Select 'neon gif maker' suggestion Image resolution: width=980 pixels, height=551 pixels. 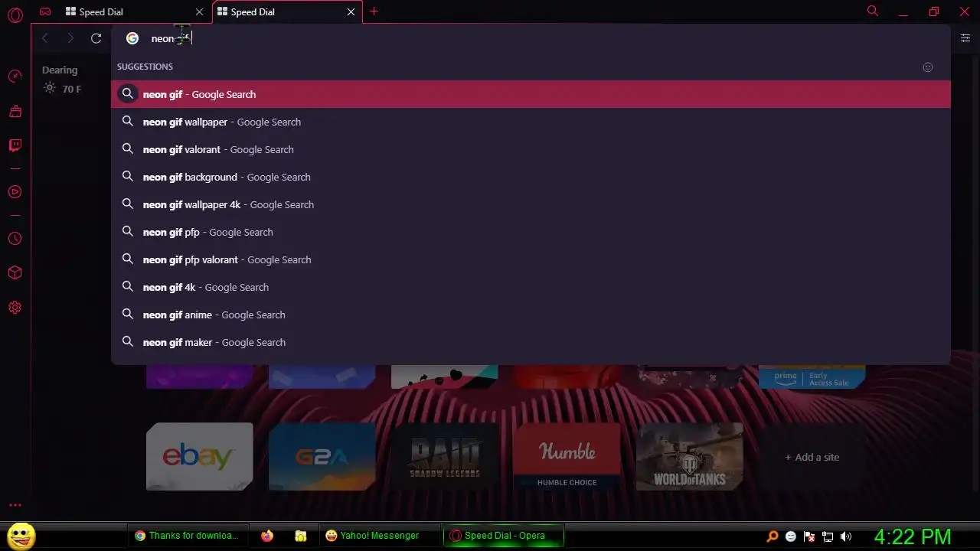click(x=531, y=342)
